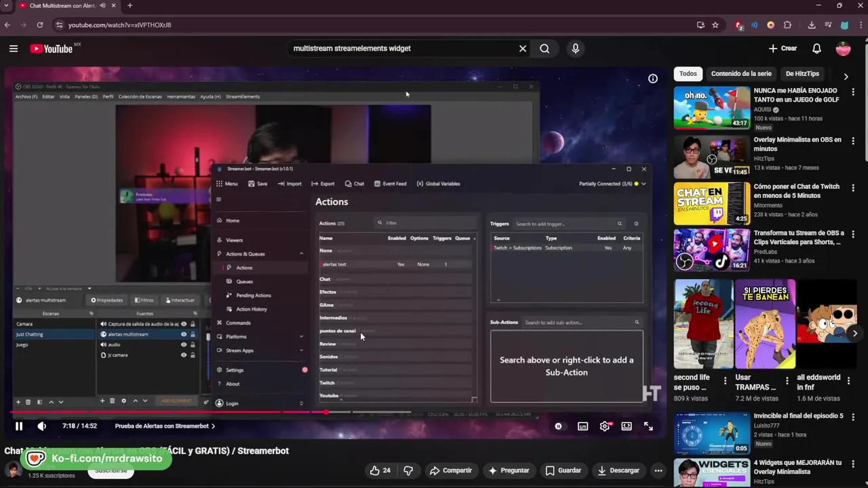The width and height of the screenshot is (868, 488).
Task: Download the video with Descargar
Action: (x=618, y=470)
